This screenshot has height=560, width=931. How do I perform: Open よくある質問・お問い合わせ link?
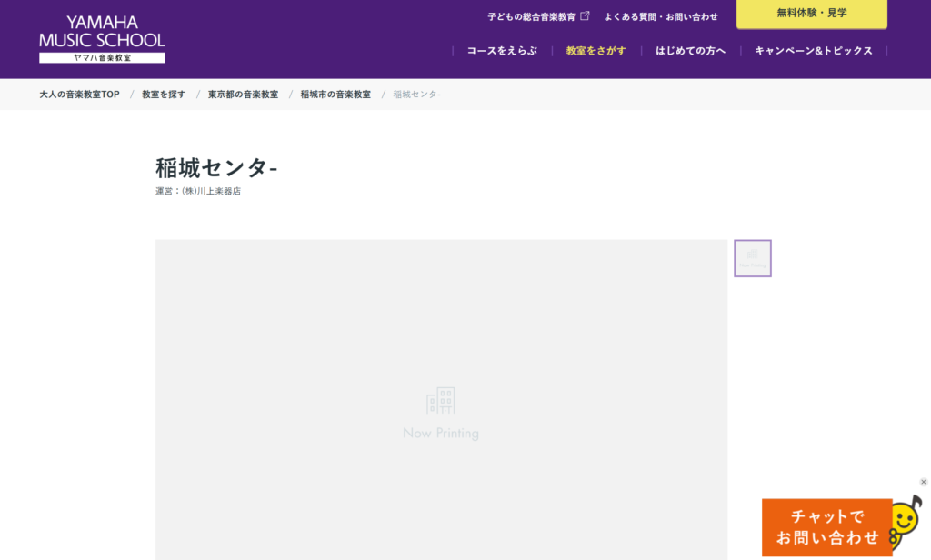(x=661, y=16)
